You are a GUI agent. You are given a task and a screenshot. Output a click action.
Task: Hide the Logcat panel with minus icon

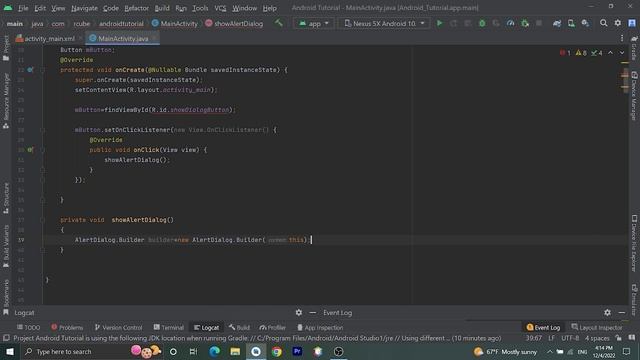pyautogui.click(x=313, y=312)
